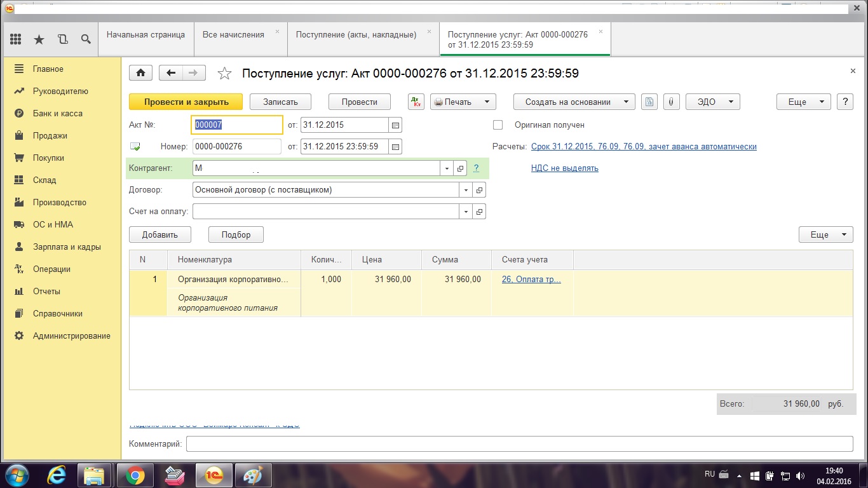Click the favorites star icon next to title
Image resolution: width=868 pixels, height=488 pixels.
[x=224, y=74]
